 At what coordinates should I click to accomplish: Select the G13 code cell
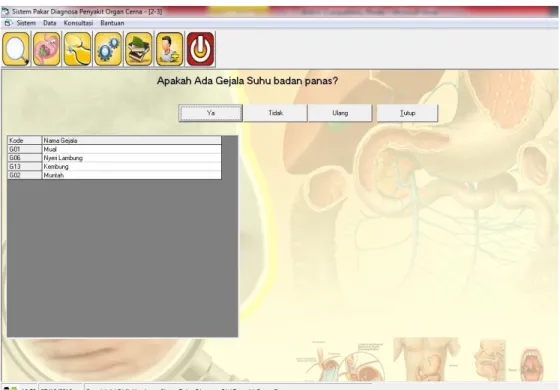click(25, 166)
